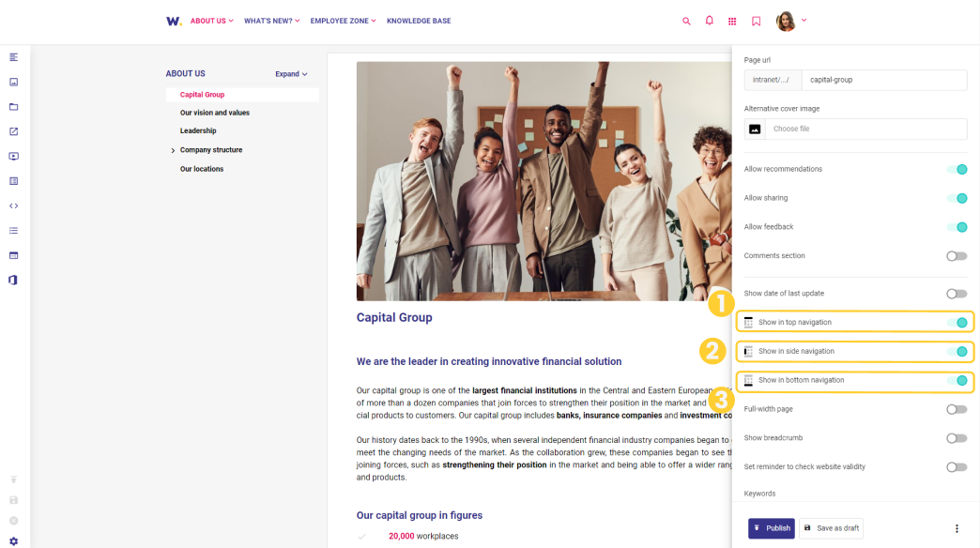This screenshot has width=980, height=548.
Task: Open Our vision and values page
Action: pos(214,113)
